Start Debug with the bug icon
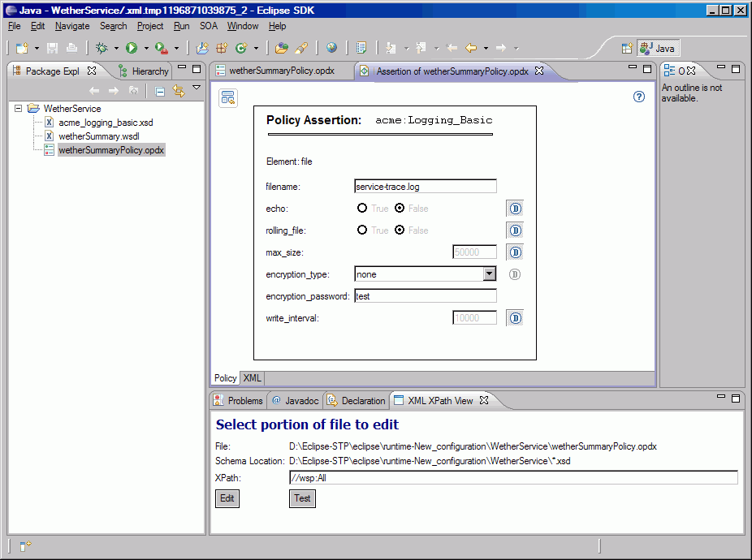Viewport: 752px width, 560px height. (x=102, y=48)
